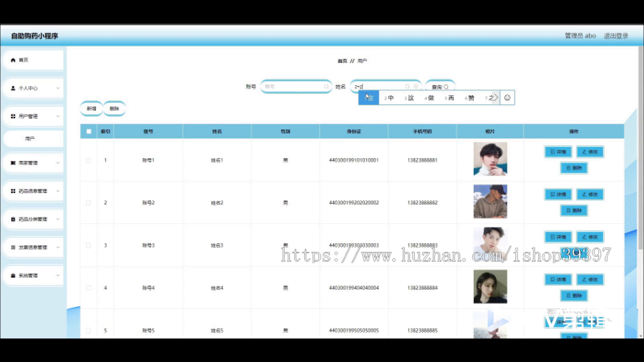
Task: Expand 发票信息管理 with its chevron
Action: point(58,248)
